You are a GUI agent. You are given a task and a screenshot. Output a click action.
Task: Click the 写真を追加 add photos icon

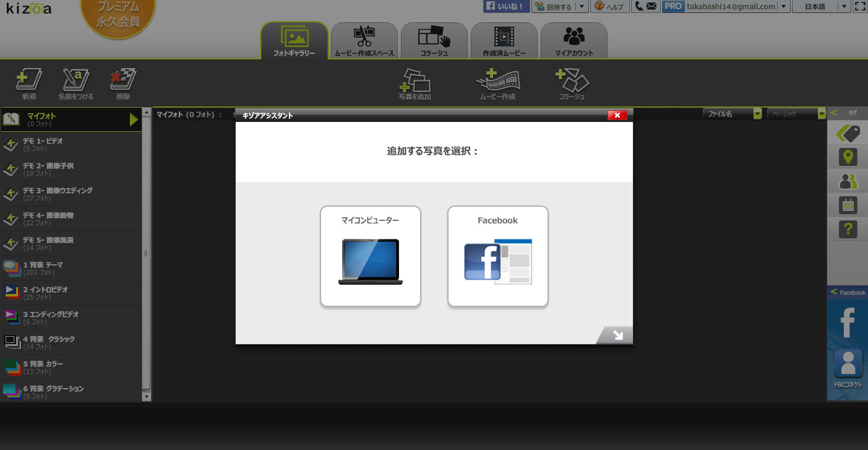click(x=415, y=80)
